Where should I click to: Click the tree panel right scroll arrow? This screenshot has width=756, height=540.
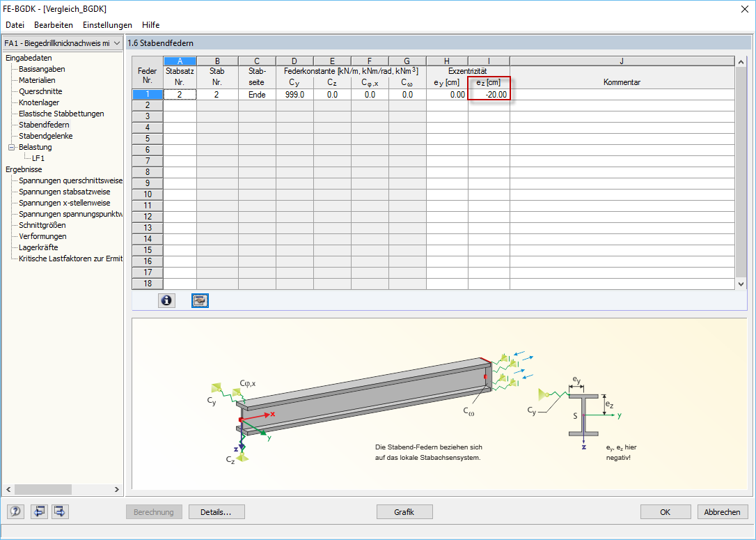click(x=117, y=489)
